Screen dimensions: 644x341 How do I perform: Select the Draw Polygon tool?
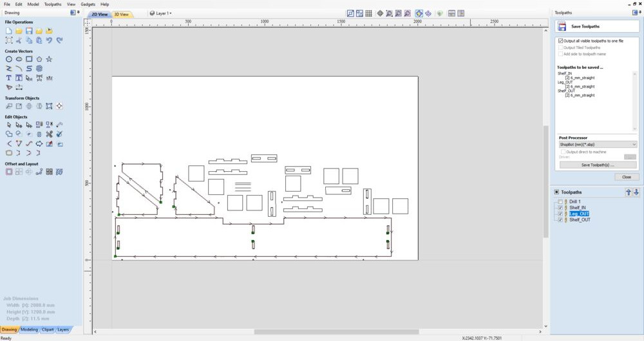tap(39, 59)
